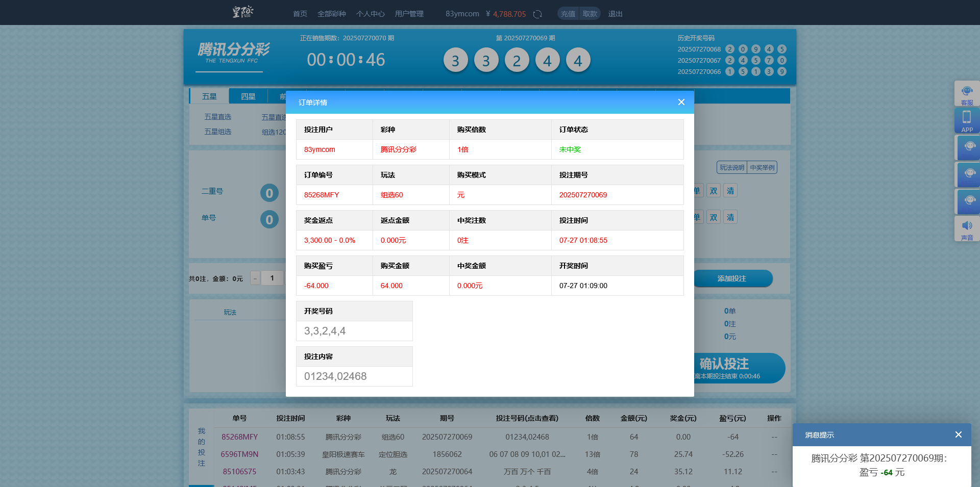
Task: Open the APP phone icon in sidebar
Action: [967, 121]
